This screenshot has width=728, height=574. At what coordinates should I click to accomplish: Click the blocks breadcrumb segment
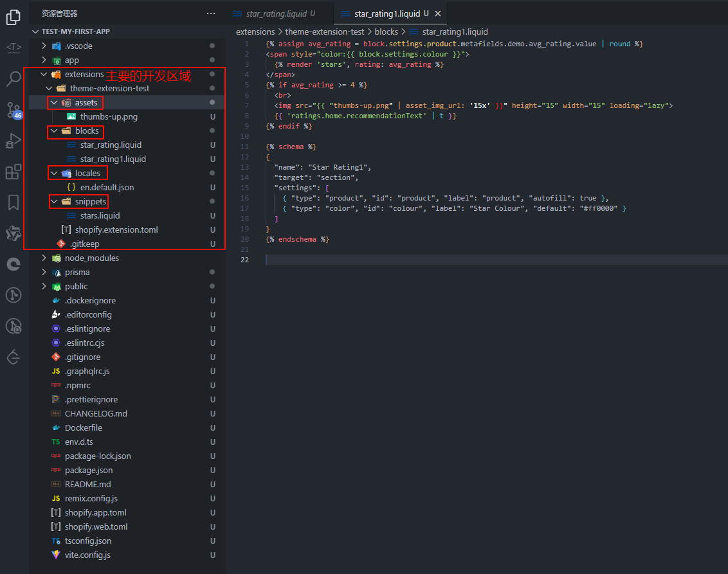click(386, 31)
